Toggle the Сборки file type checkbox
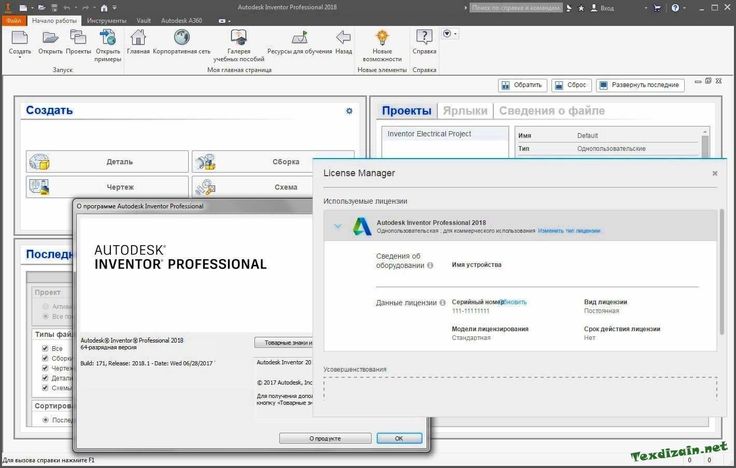736x468 pixels. point(45,358)
